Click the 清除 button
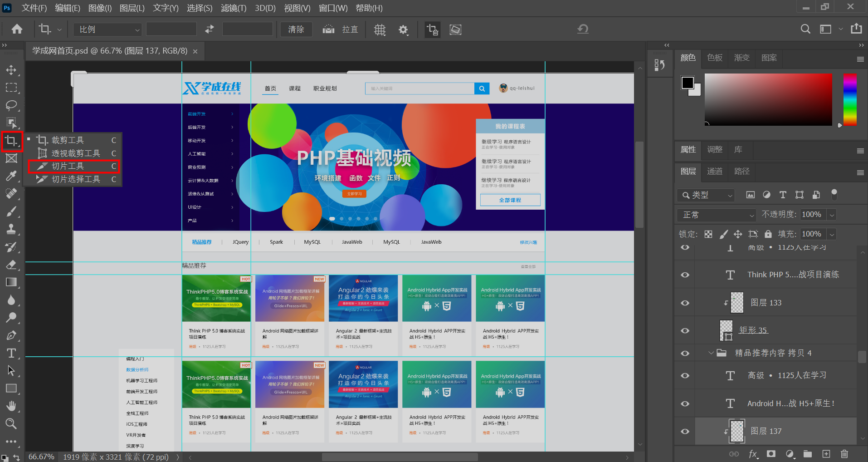The width and height of the screenshot is (868, 462). [296, 29]
